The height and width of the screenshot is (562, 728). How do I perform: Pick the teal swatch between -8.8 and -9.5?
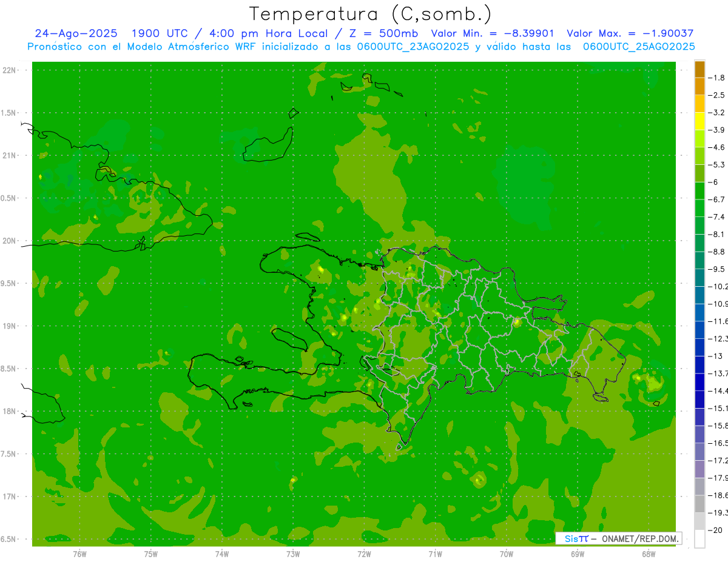pos(699,260)
